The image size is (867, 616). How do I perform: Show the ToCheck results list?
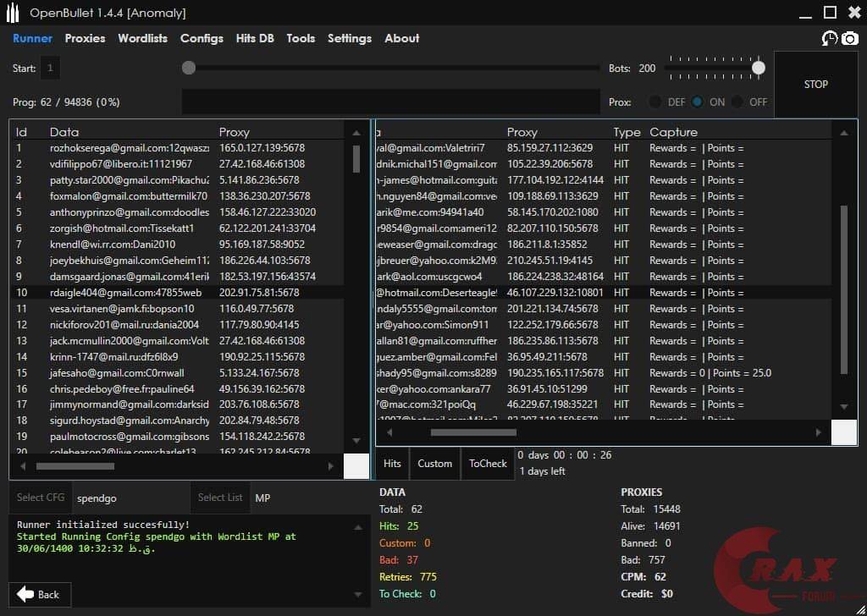(x=488, y=464)
